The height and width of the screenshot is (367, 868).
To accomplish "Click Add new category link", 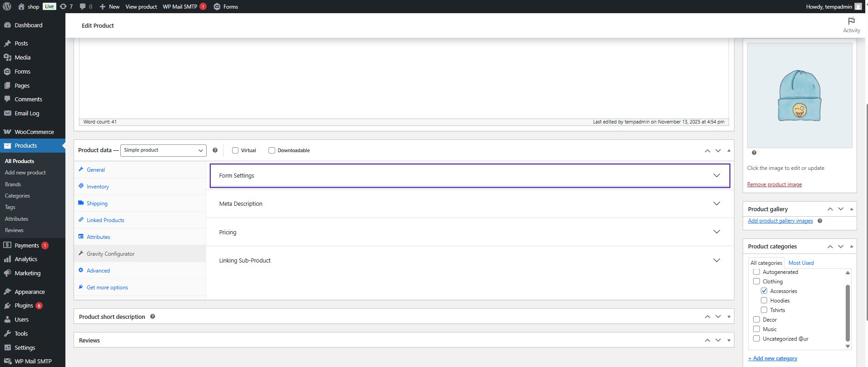I will coord(773,358).
